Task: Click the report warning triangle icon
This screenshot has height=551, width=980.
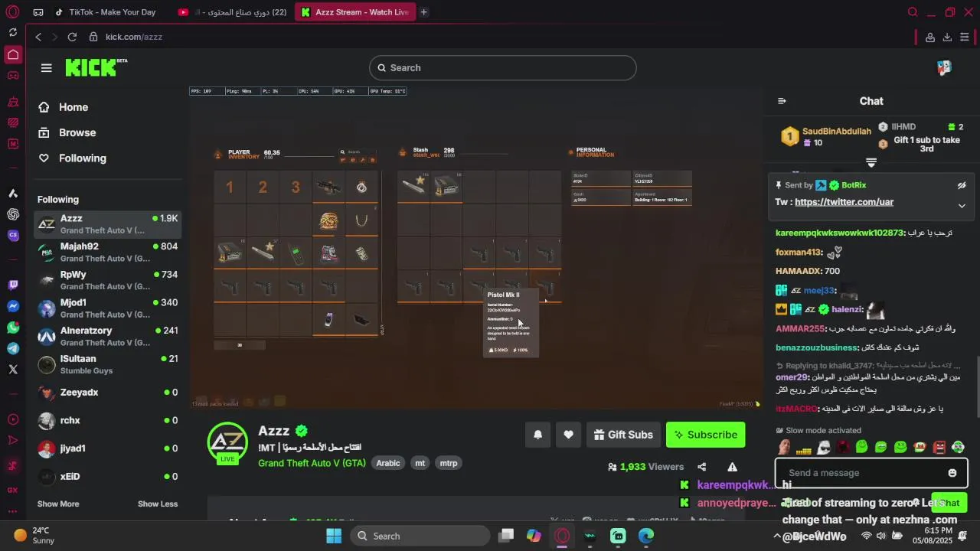Action: pos(732,467)
